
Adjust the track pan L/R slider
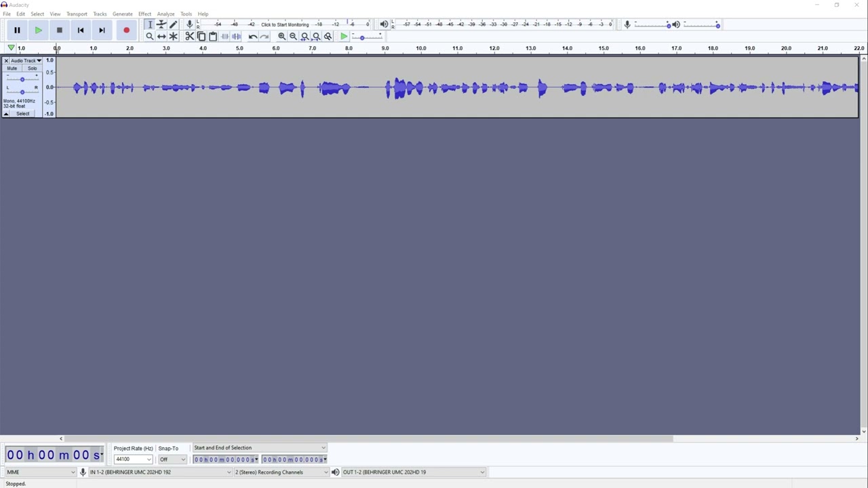point(22,90)
